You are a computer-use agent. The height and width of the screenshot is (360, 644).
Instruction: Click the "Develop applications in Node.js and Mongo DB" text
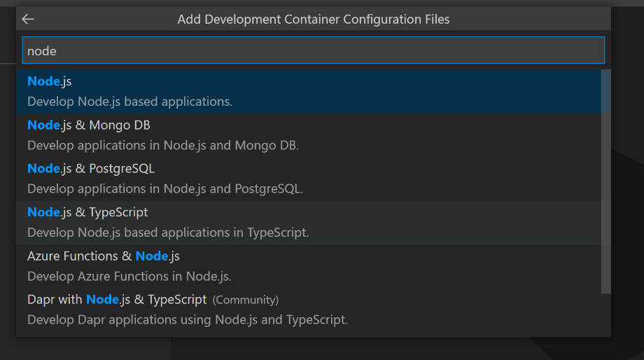pos(163,146)
